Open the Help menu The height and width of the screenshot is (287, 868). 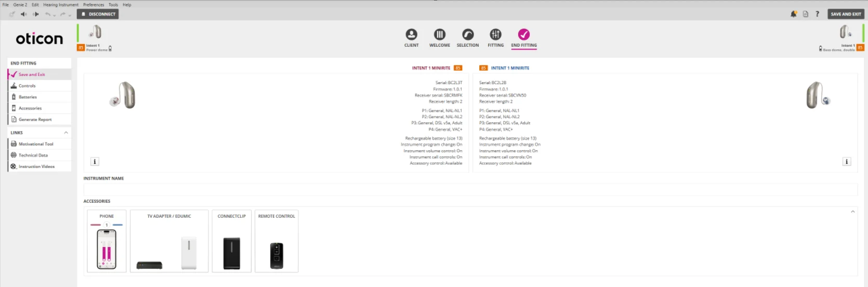click(127, 5)
